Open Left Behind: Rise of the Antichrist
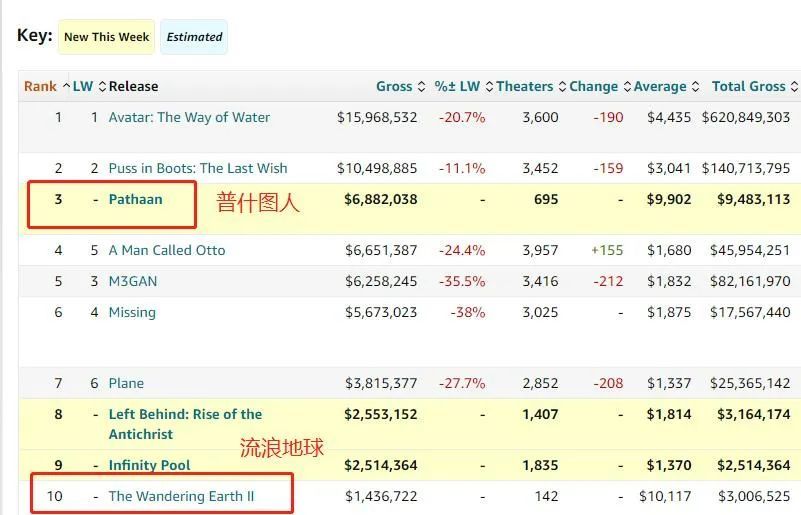 (185, 424)
